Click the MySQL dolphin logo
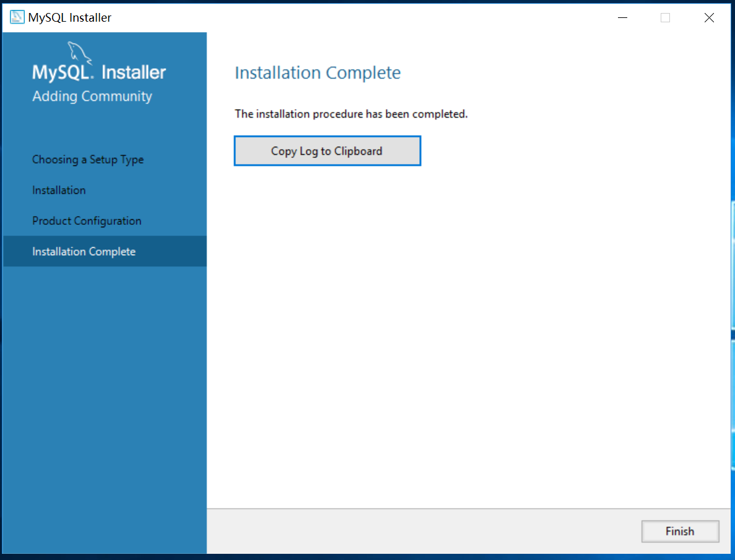The height and width of the screenshot is (560, 735). point(79,52)
